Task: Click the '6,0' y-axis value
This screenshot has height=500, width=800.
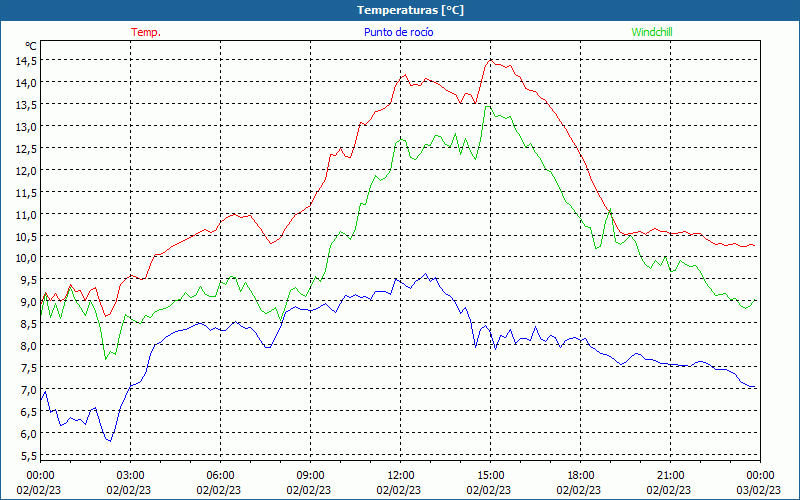Action: [29, 433]
